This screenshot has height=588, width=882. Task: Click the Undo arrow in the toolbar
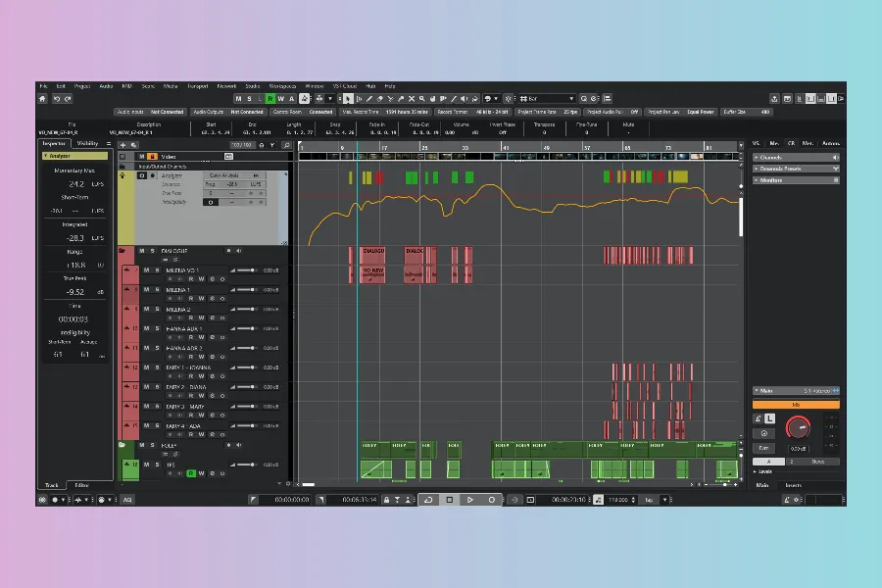tap(57, 99)
